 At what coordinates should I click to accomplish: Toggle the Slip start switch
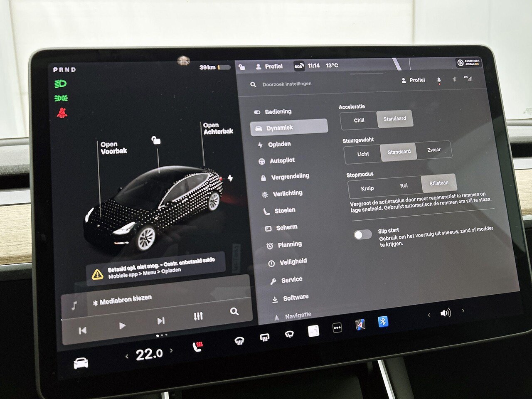click(x=362, y=235)
